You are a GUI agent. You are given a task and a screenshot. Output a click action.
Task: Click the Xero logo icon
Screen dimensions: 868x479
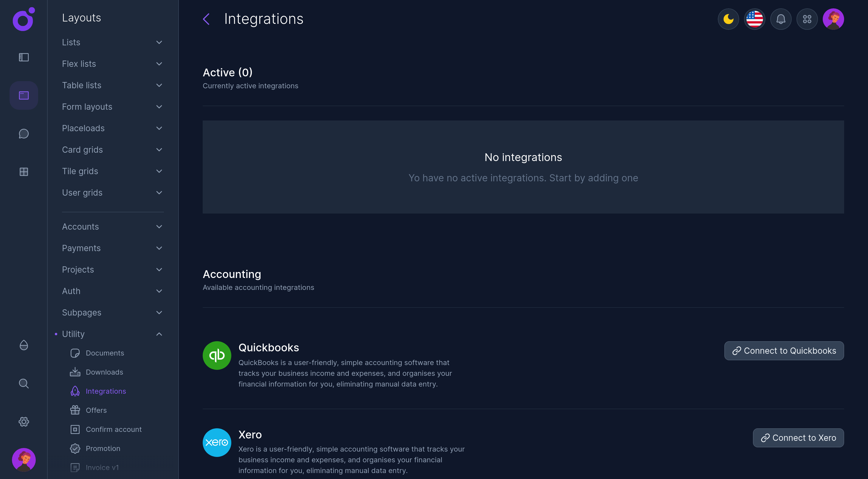coord(217,442)
